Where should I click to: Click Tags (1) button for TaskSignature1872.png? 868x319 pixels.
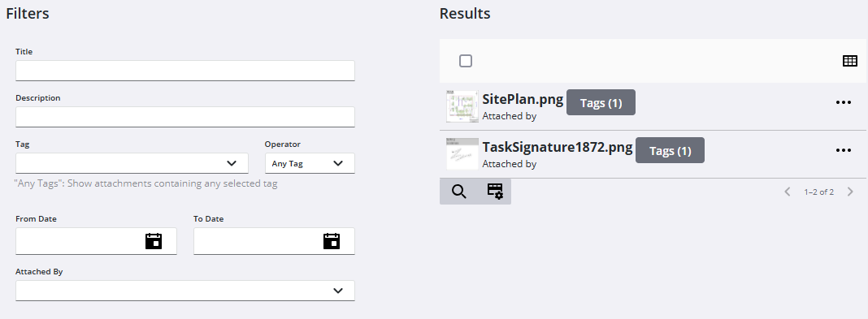pos(670,150)
